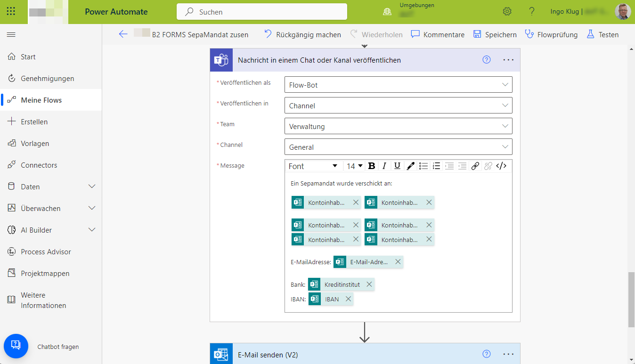Run the Flowprüfung checker
This screenshot has width=635, height=364.
pos(551,34)
